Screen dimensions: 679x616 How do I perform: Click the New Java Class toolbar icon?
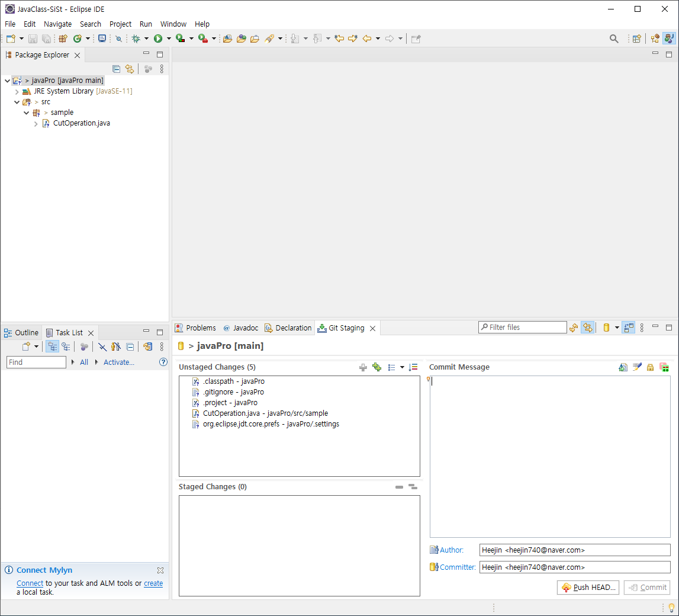pos(78,38)
